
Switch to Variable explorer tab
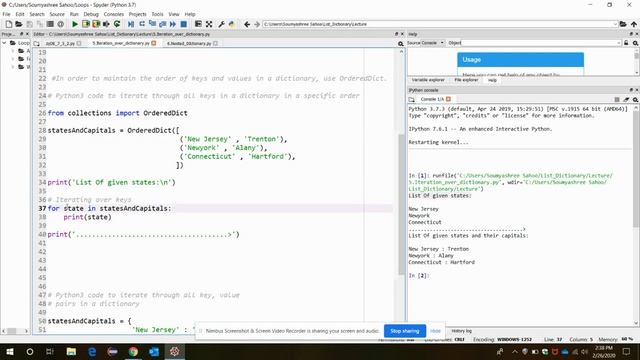[x=428, y=80]
